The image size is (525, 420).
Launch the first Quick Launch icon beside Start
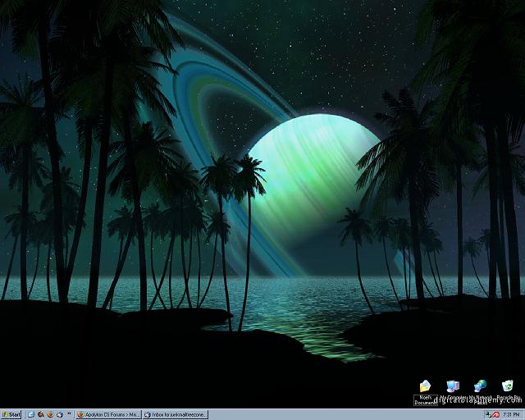[30, 415]
